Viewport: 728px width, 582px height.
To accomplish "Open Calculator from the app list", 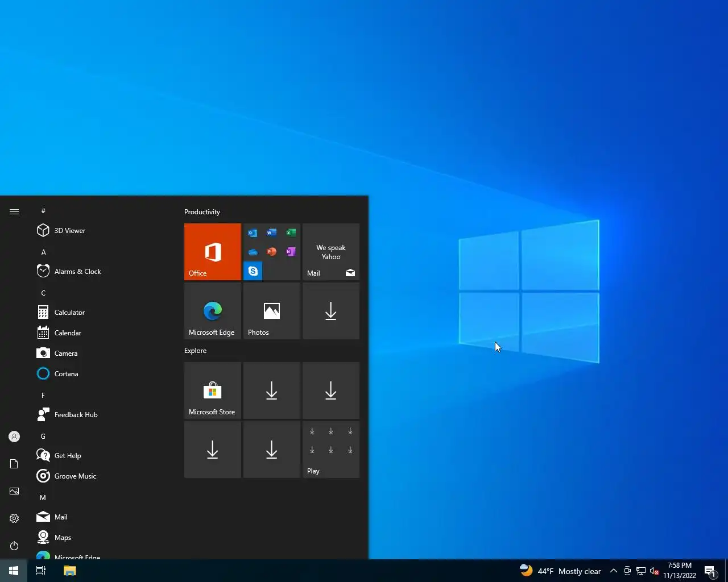I will point(101,313).
